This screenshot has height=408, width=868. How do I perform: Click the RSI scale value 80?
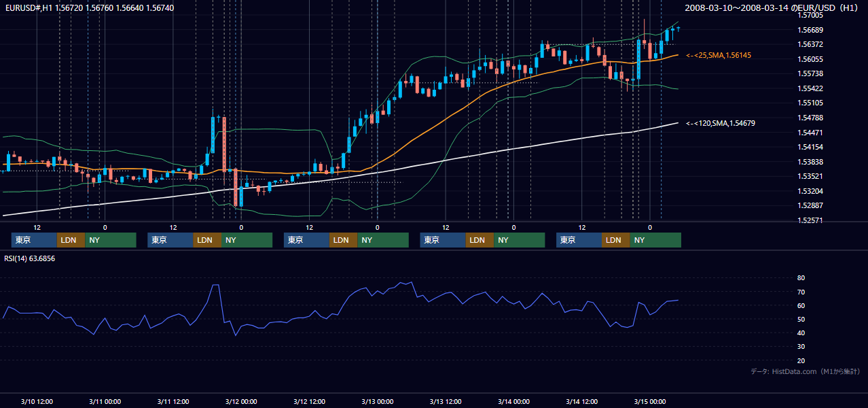point(801,278)
